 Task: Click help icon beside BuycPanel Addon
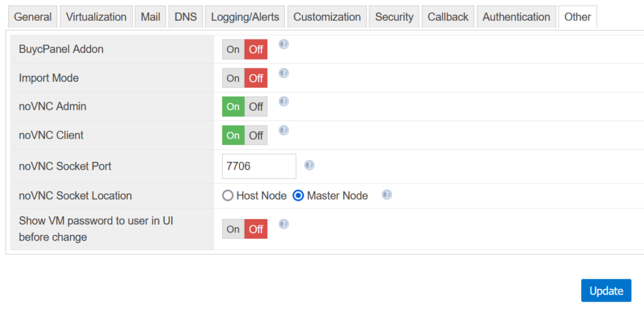284,45
